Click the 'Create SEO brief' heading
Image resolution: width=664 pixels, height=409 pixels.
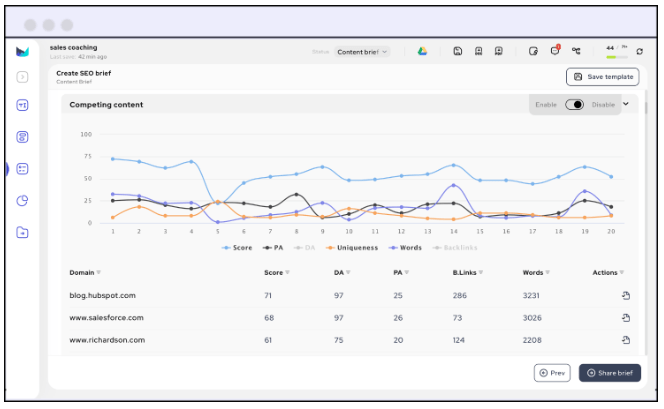83,73
